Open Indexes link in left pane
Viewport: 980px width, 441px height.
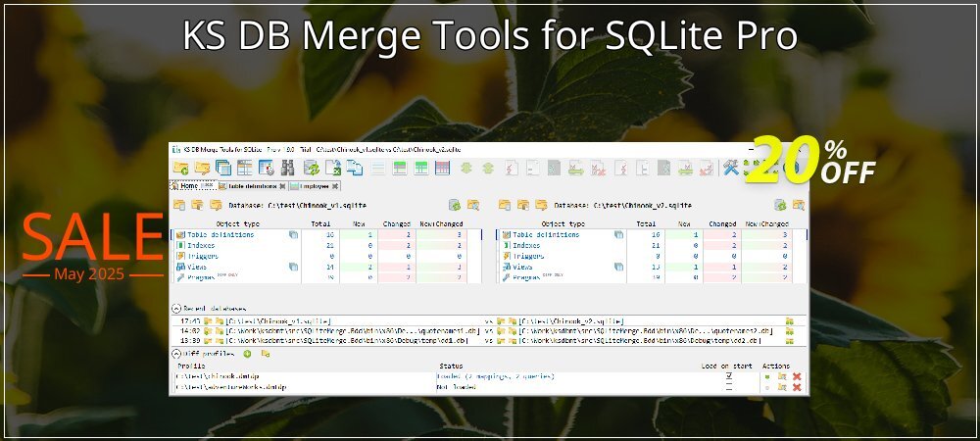point(201,245)
